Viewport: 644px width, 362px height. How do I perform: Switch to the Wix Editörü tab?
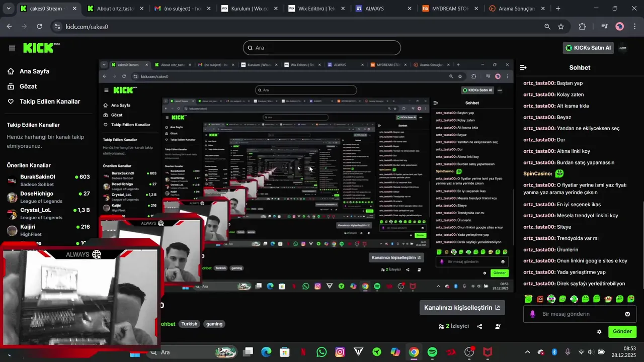[316, 9]
